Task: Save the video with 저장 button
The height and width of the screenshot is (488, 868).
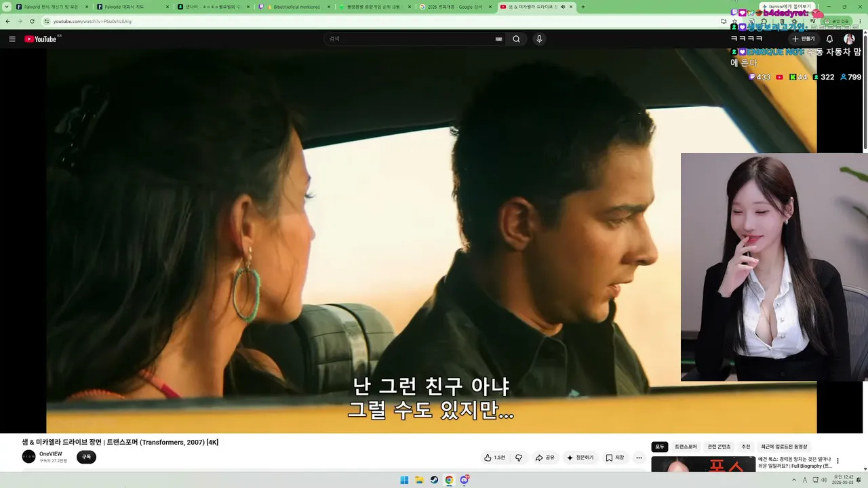Action: 615,457
